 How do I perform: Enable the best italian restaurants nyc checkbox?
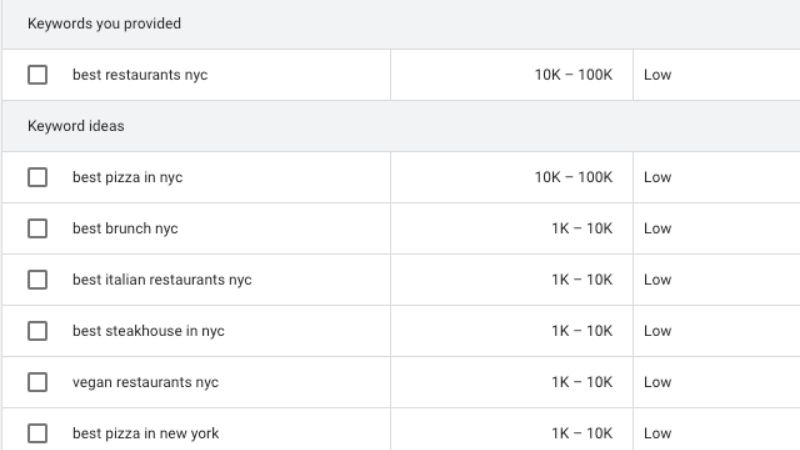(x=37, y=280)
